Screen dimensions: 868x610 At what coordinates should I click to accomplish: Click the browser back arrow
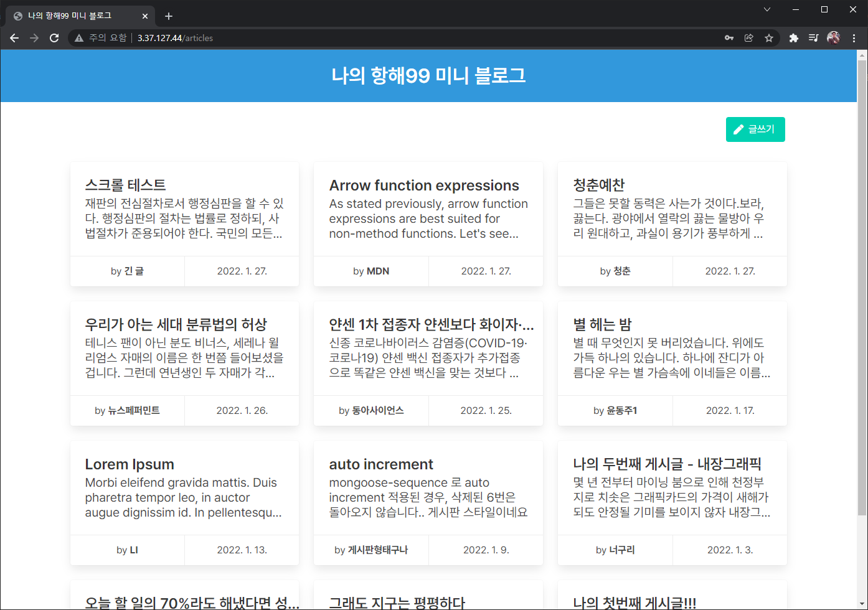pyautogui.click(x=14, y=38)
